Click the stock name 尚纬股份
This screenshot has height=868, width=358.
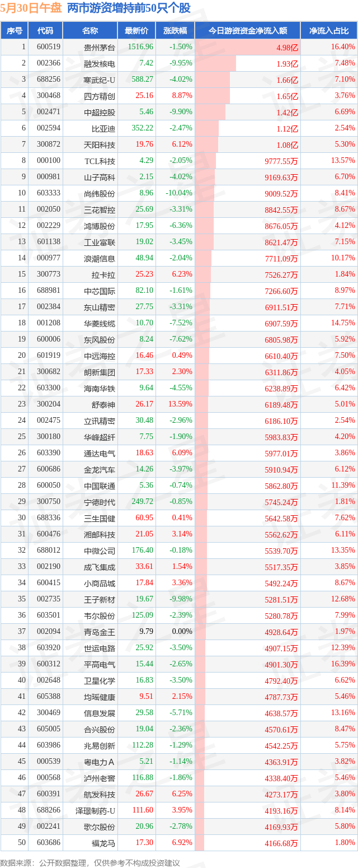[x=100, y=194]
